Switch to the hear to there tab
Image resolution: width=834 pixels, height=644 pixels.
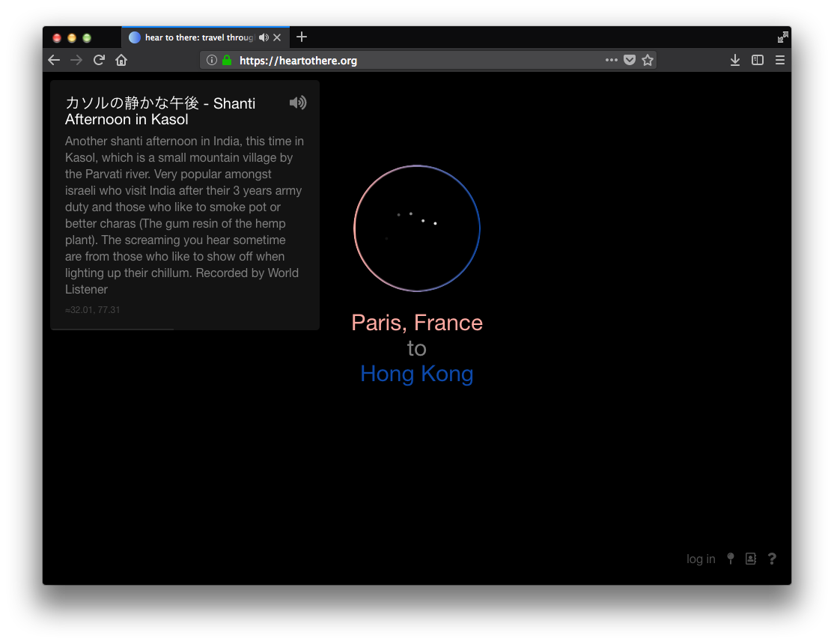click(x=195, y=37)
